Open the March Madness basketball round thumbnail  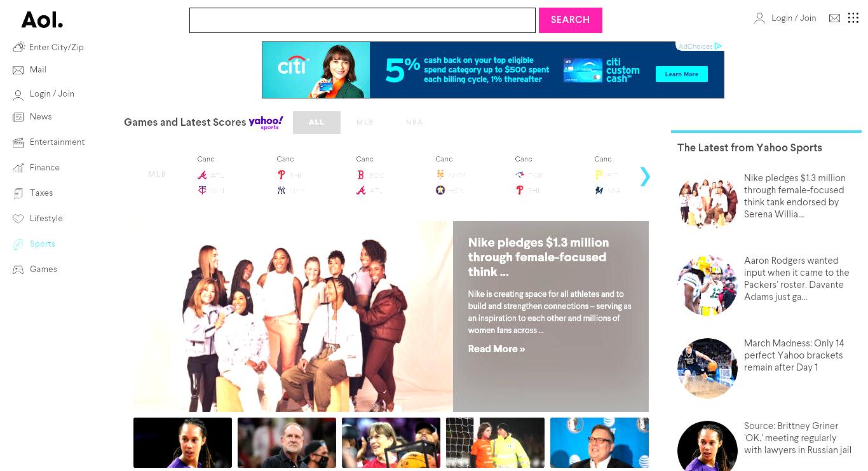pyautogui.click(x=707, y=368)
